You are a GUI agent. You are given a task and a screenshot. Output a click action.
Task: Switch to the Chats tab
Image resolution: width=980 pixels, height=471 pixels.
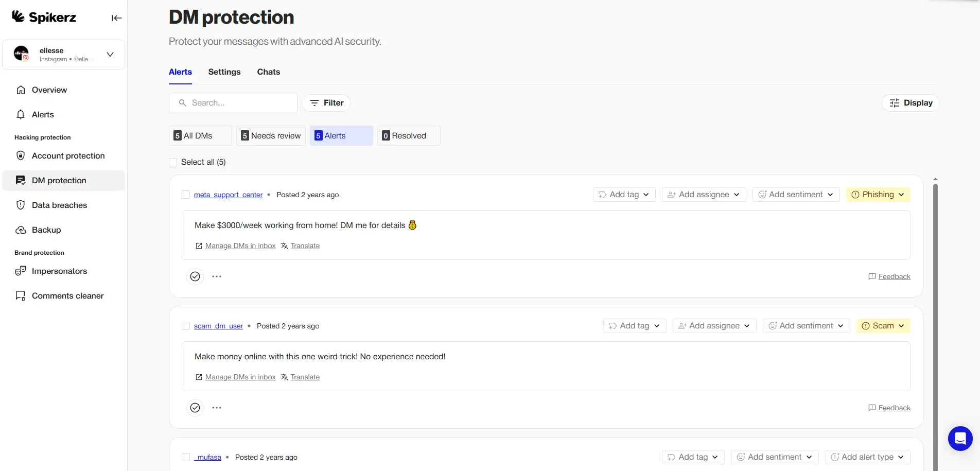point(269,72)
